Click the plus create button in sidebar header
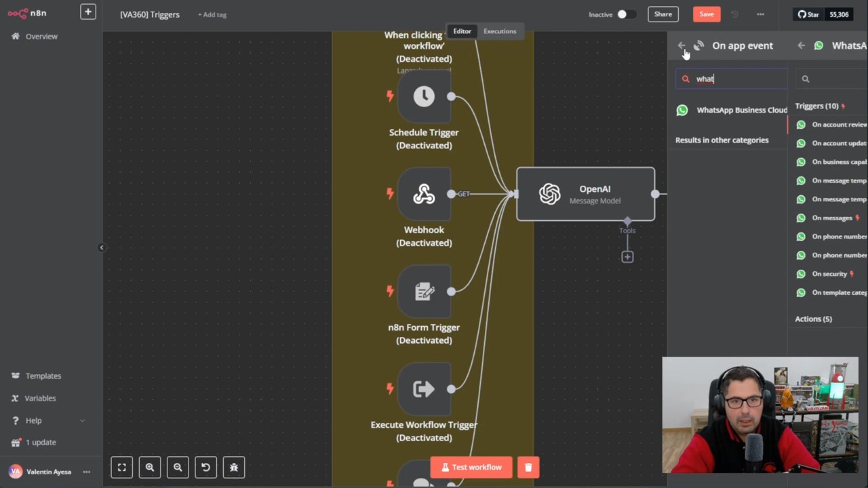Viewport: 868px width, 488px height. tap(87, 12)
